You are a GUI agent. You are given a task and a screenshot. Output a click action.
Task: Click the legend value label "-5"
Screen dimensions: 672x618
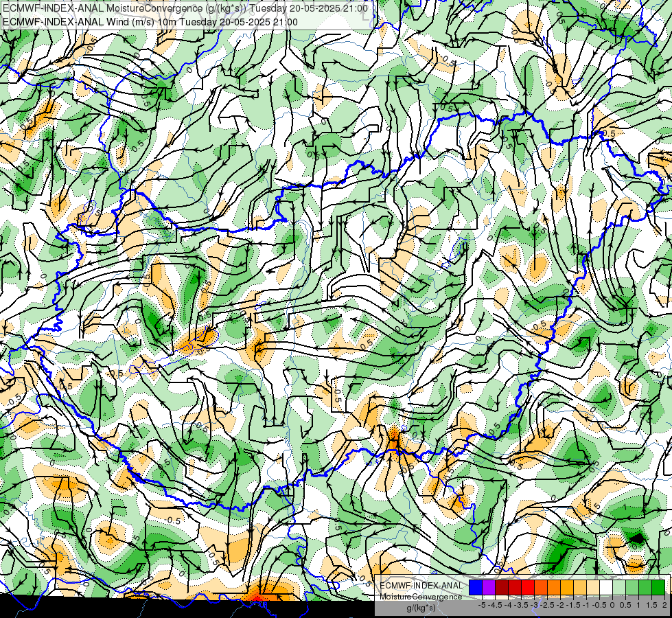[x=482, y=605]
